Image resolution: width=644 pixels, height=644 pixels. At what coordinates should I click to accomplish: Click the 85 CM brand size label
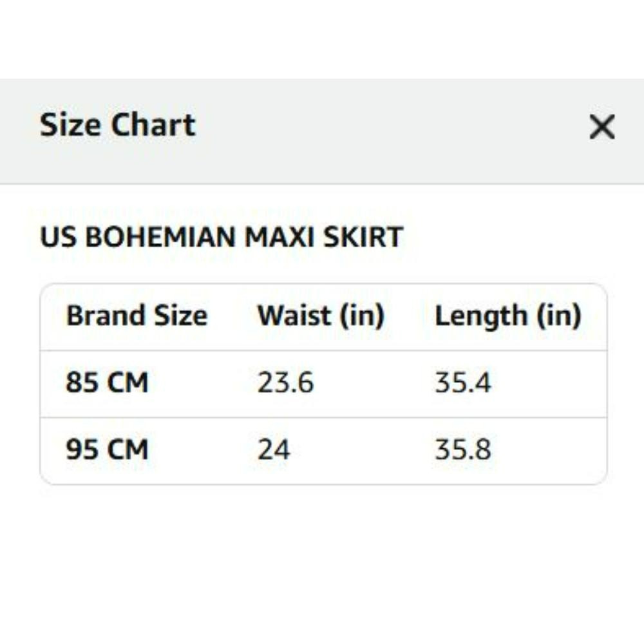[107, 383]
